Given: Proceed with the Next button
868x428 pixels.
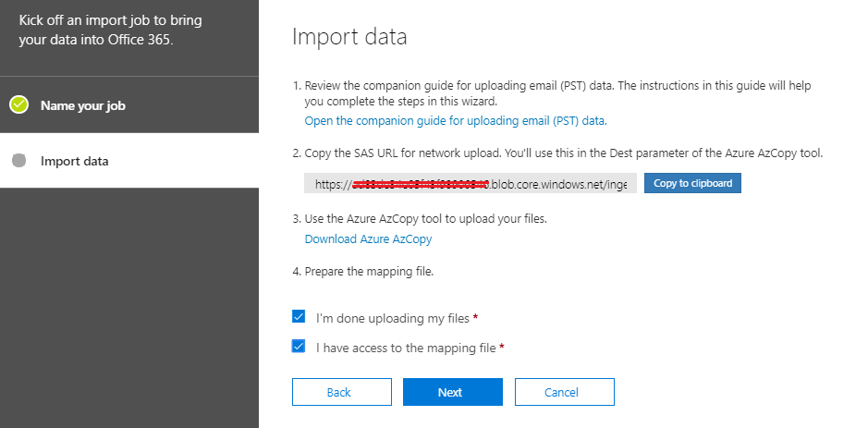Looking at the screenshot, I should (x=450, y=392).
